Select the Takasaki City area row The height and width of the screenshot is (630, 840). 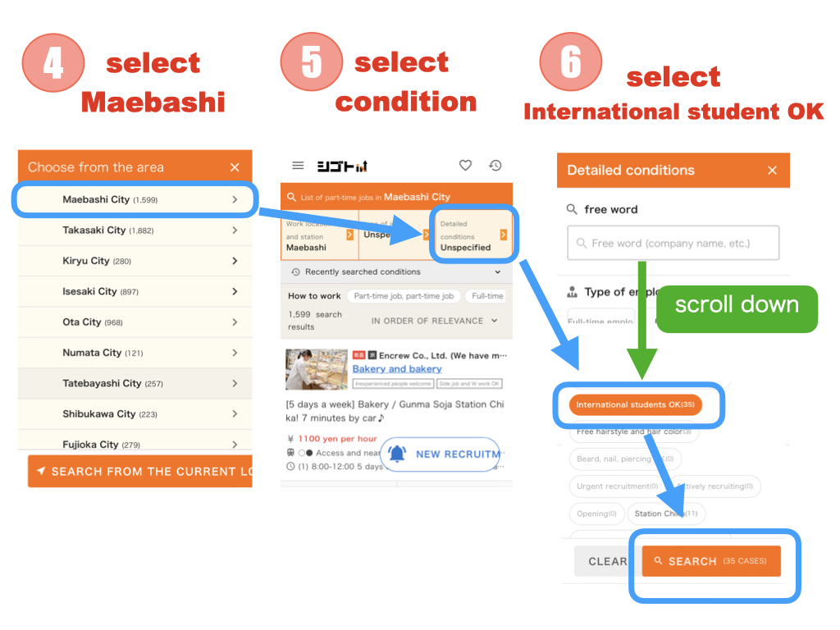(x=135, y=231)
